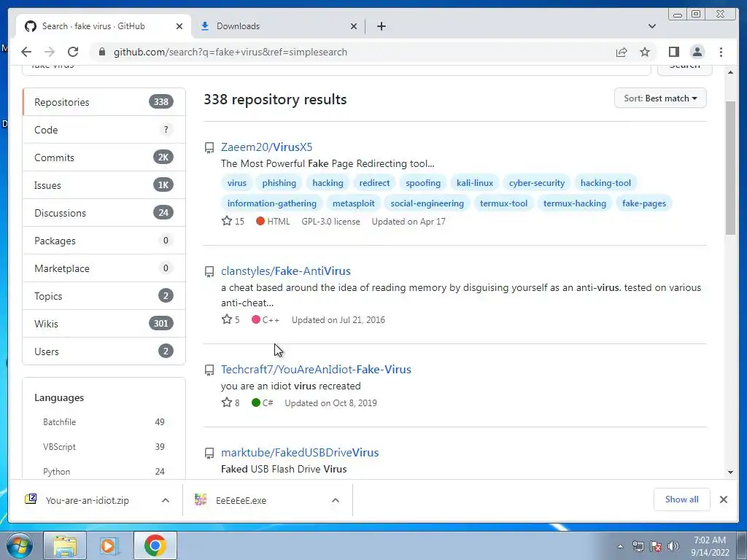Click the Chrome taskbar icon

point(155,545)
